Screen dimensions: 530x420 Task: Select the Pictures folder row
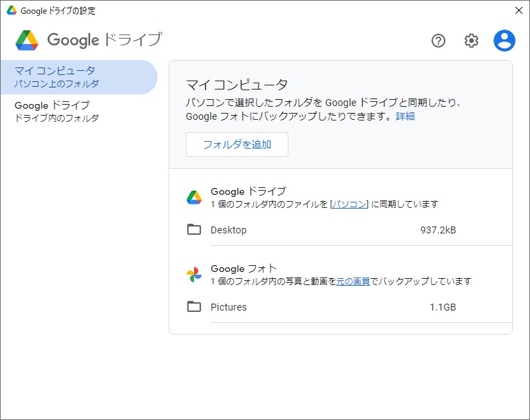click(x=349, y=307)
